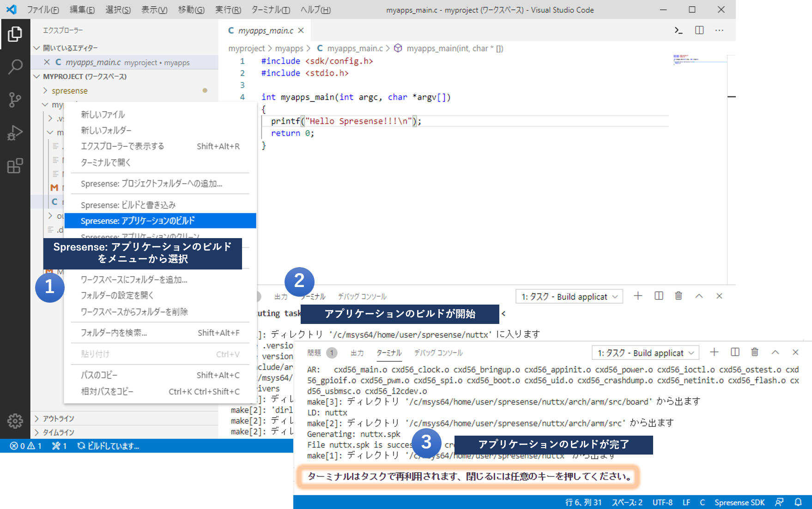
Task: Close the myapps_main.c editor tab
Action: tap(301, 30)
